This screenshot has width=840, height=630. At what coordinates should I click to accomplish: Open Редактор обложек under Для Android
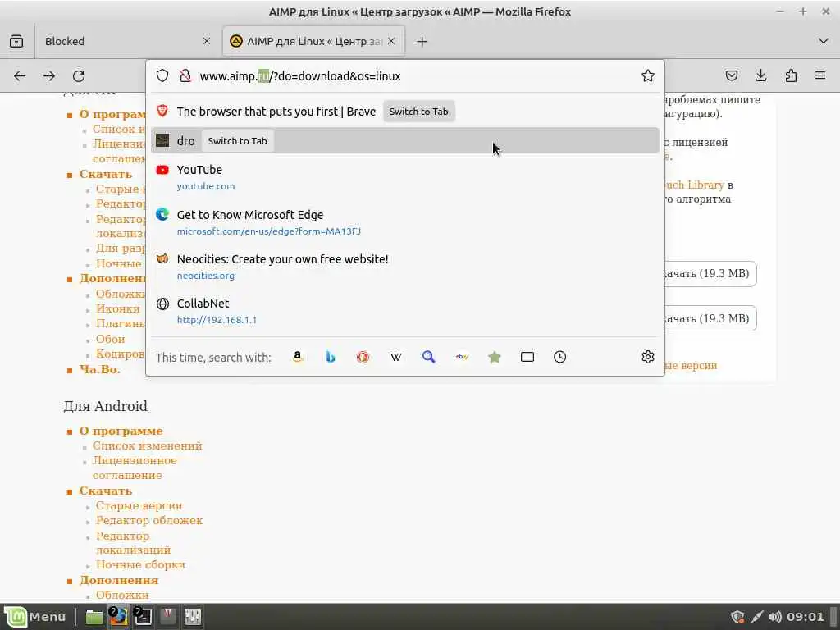point(149,521)
